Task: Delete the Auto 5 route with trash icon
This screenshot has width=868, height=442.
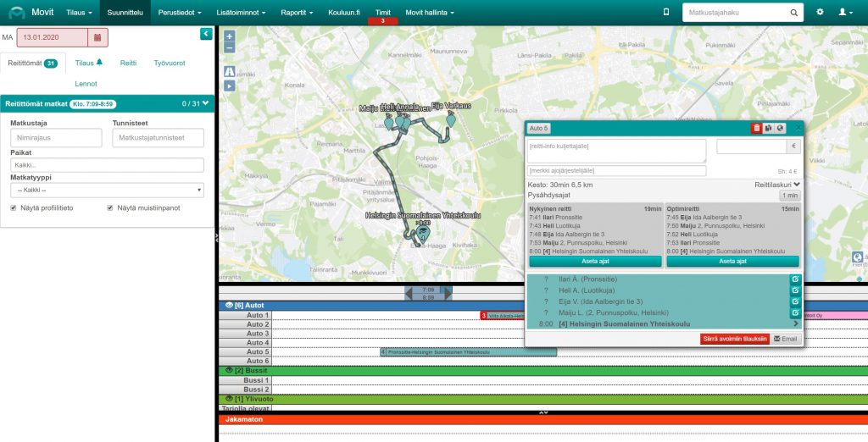Action: (756, 128)
